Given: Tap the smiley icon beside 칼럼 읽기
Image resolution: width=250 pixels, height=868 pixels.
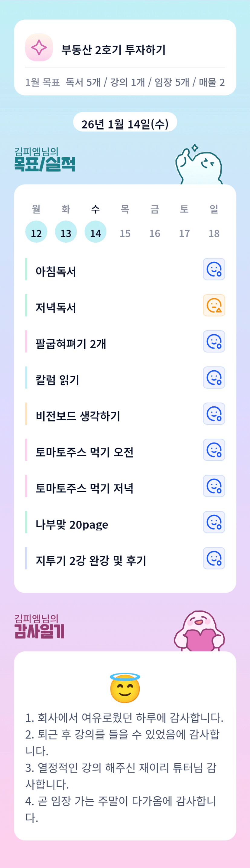Looking at the screenshot, I should (214, 377).
